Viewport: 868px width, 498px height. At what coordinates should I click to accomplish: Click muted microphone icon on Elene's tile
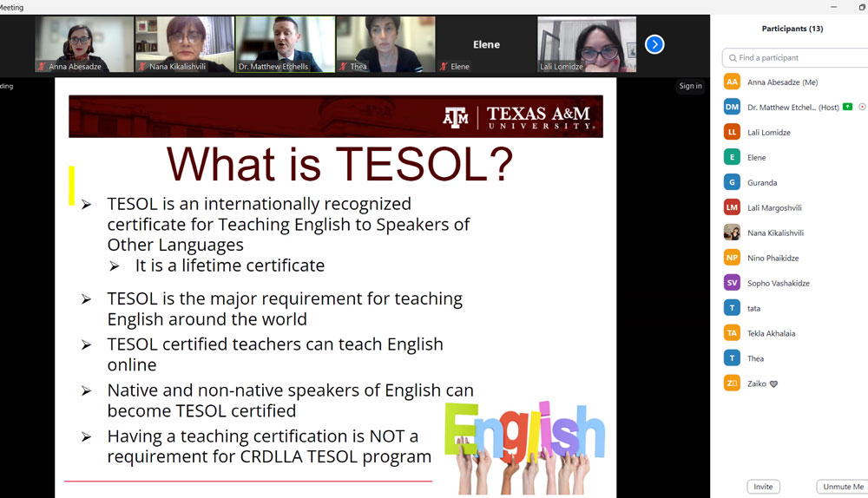point(444,67)
